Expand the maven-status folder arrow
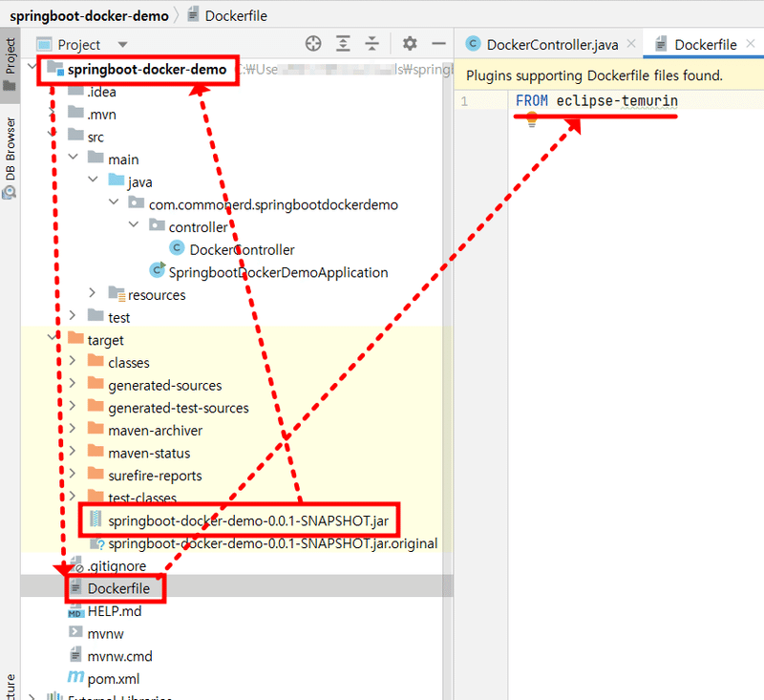This screenshot has height=700, width=764. (73, 451)
